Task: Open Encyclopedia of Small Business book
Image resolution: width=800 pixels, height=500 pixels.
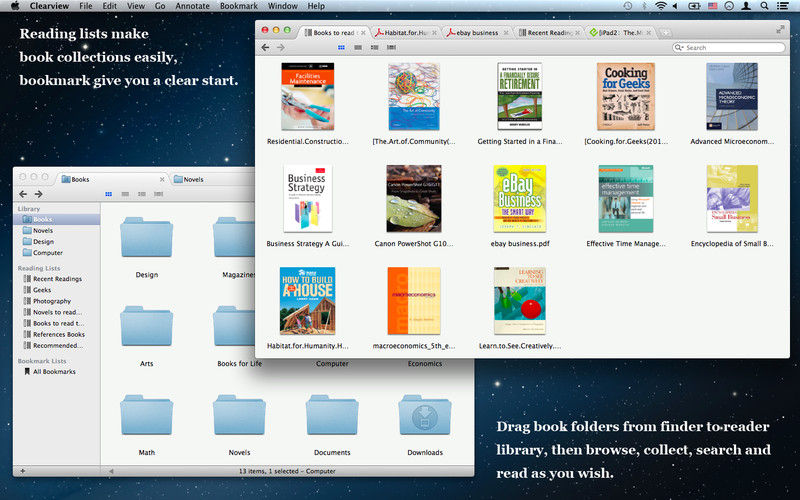Action: [732, 198]
